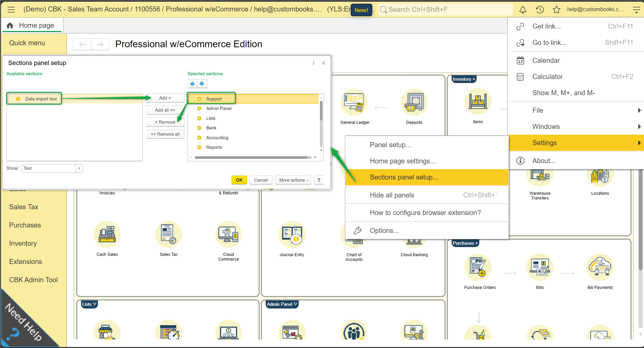This screenshot has width=644, height=348.
Task: Click the notifications bell icon
Action: coord(523,9)
